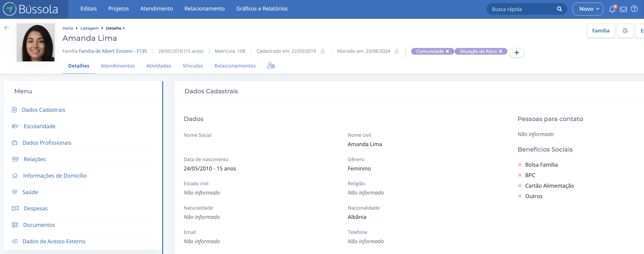This screenshot has width=644, height=254.
Task: Click the back arrow above the profile photo
Action: 6,27
